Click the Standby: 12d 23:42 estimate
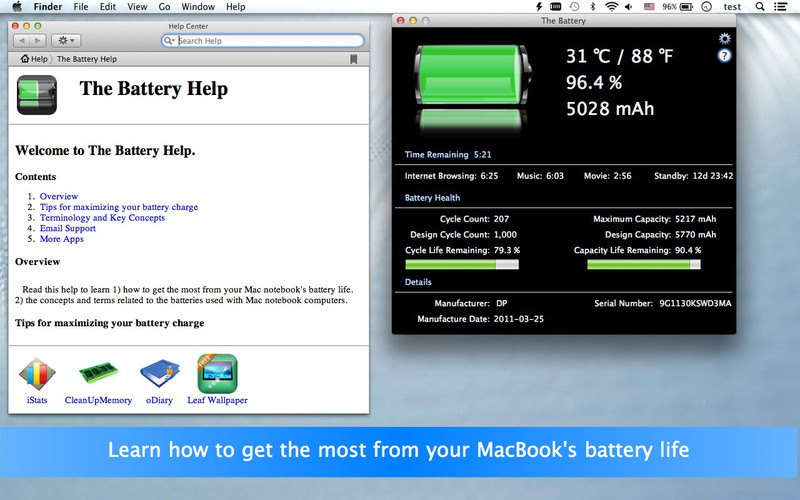800x500 pixels. pyautogui.click(x=694, y=176)
